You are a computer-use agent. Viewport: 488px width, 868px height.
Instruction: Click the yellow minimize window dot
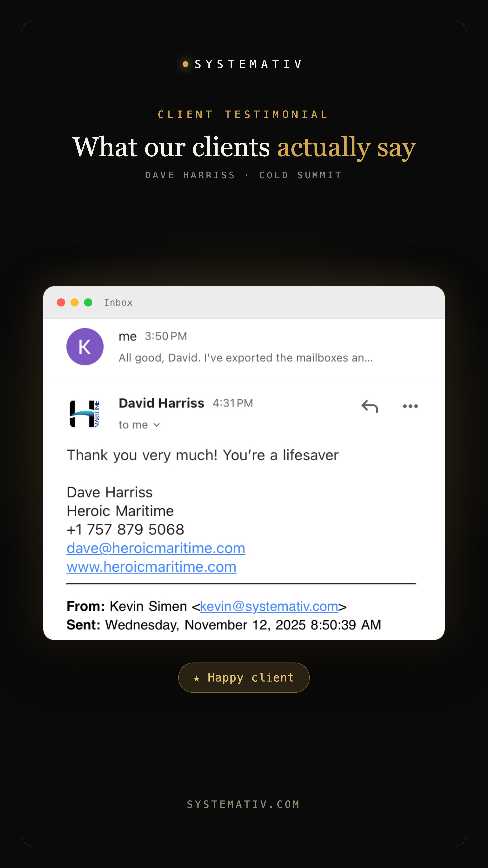click(x=74, y=303)
